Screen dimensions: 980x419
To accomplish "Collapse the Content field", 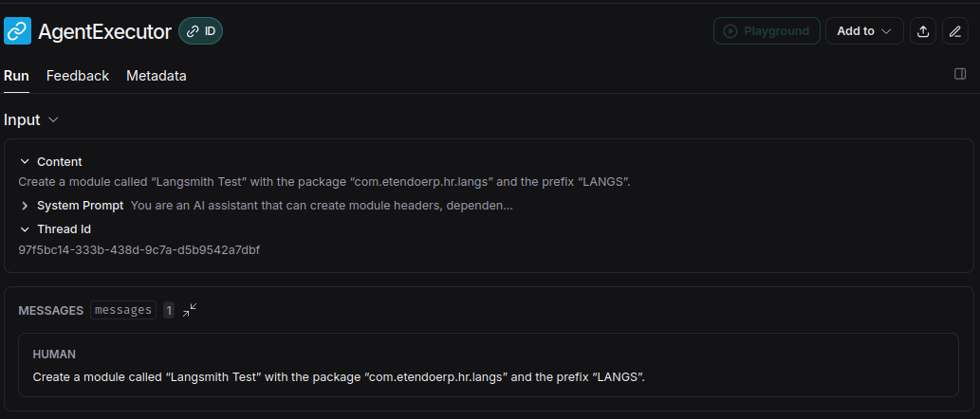I will pos(25,162).
